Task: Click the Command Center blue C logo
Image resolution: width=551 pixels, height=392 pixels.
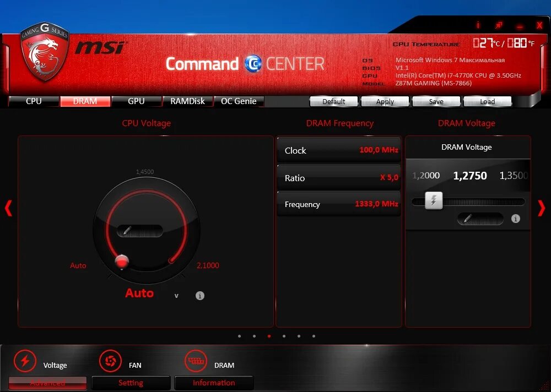Action: tap(253, 63)
